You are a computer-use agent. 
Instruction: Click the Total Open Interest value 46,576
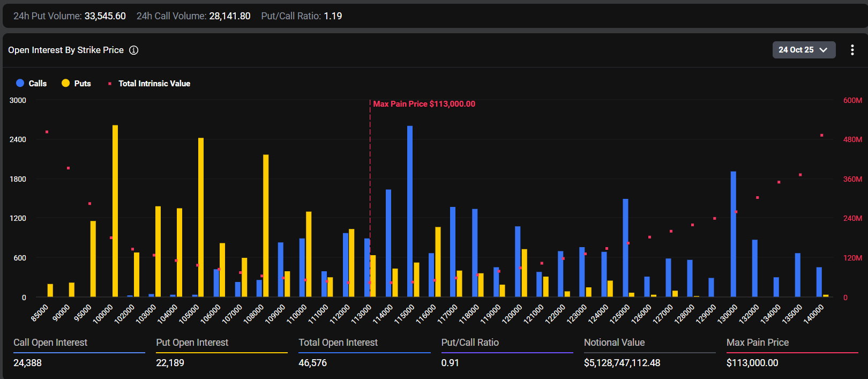point(313,363)
